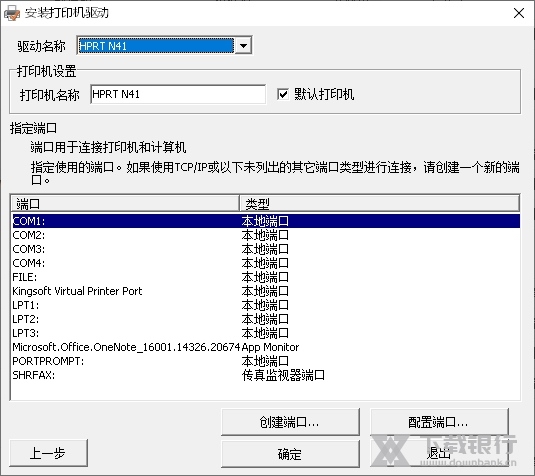Close the 安装打印机驱动 dialog window
The image size is (535, 476).
(x=519, y=13)
